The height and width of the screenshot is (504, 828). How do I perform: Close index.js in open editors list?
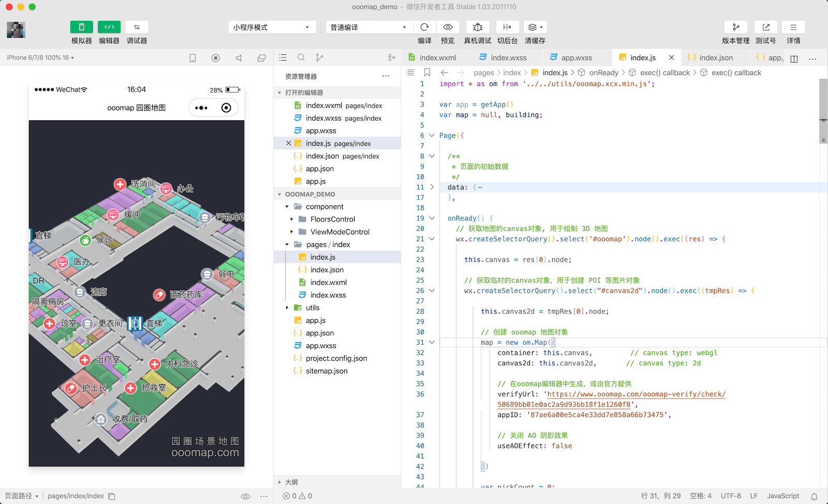[x=289, y=143]
